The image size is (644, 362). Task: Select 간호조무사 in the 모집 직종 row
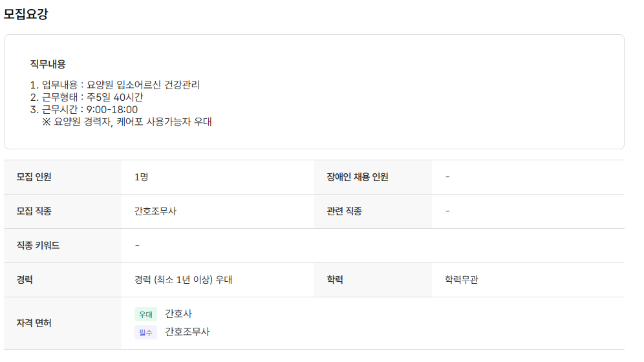[155, 211]
